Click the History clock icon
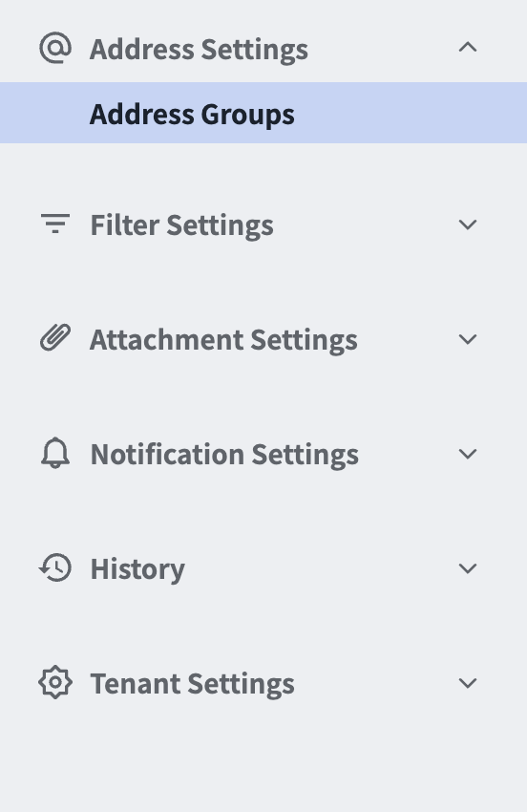The image size is (527, 812). pyautogui.click(x=55, y=567)
